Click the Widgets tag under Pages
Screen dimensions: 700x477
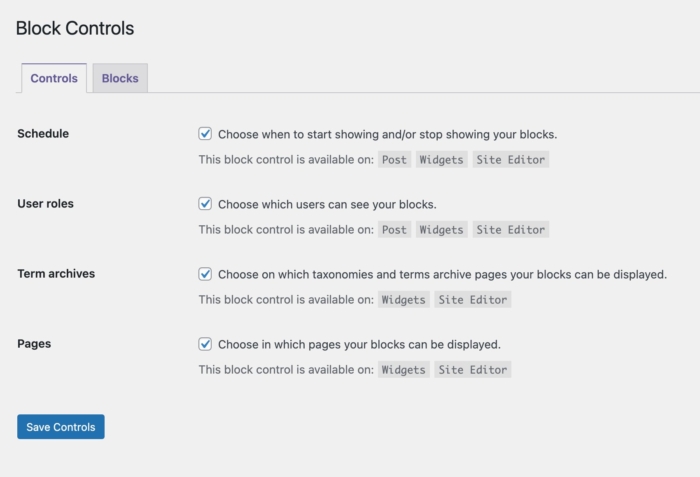pos(403,370)
